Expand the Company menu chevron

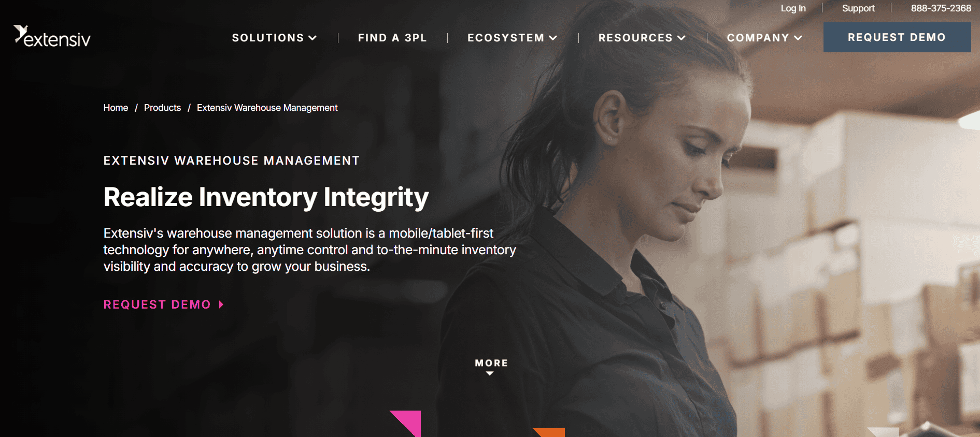pyautogui.click(x=798, y=38)
